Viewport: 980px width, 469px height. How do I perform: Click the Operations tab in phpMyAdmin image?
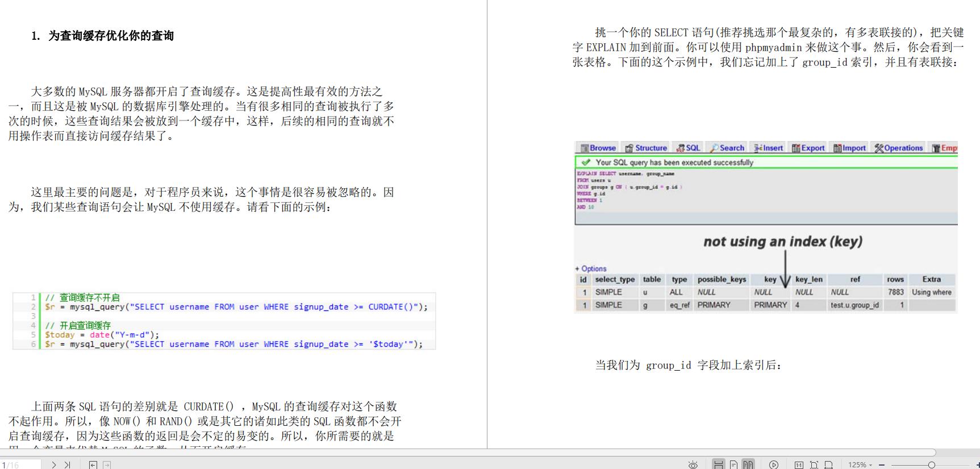click(x=899, y=148)
